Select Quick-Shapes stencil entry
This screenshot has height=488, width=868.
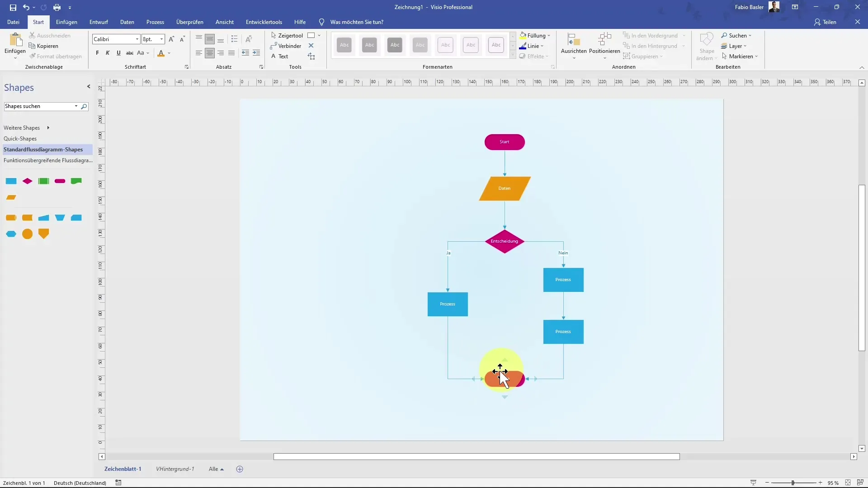[x=20, y=139]
